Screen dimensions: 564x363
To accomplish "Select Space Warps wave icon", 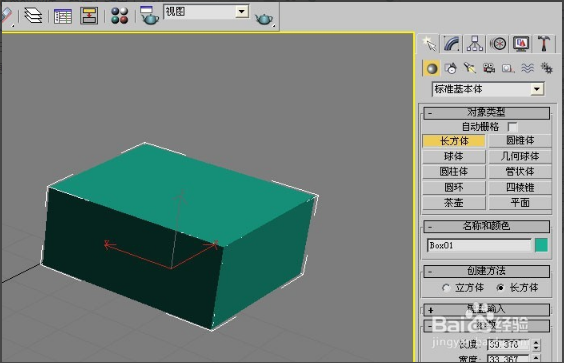I will click(x=527, y=68).
